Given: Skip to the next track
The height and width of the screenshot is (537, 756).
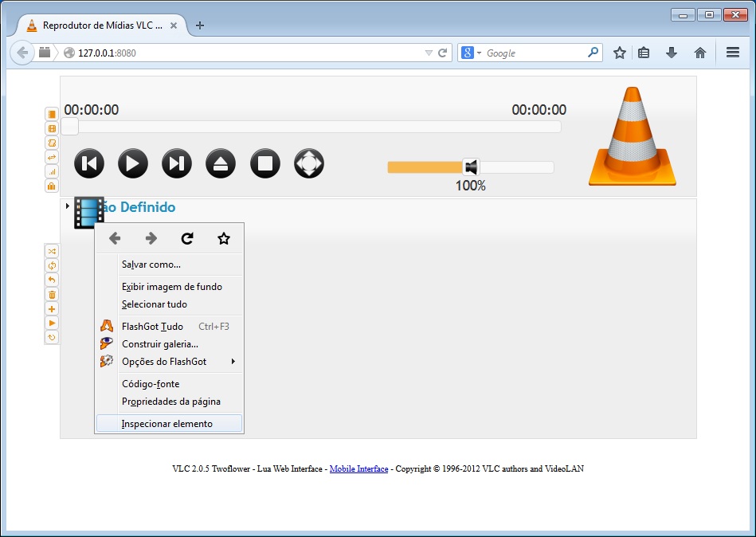Looking at the screenshot, I should (x=177, y=163).
